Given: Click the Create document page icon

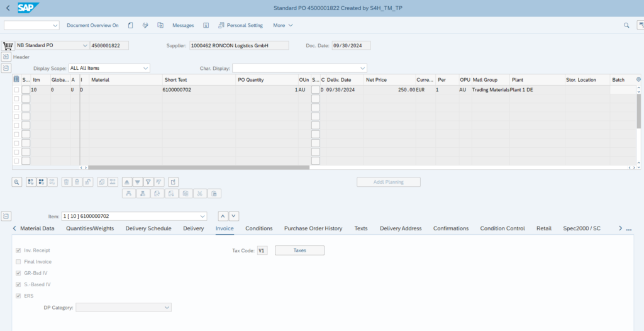Looking at the screenshot, I should (131, 25).
